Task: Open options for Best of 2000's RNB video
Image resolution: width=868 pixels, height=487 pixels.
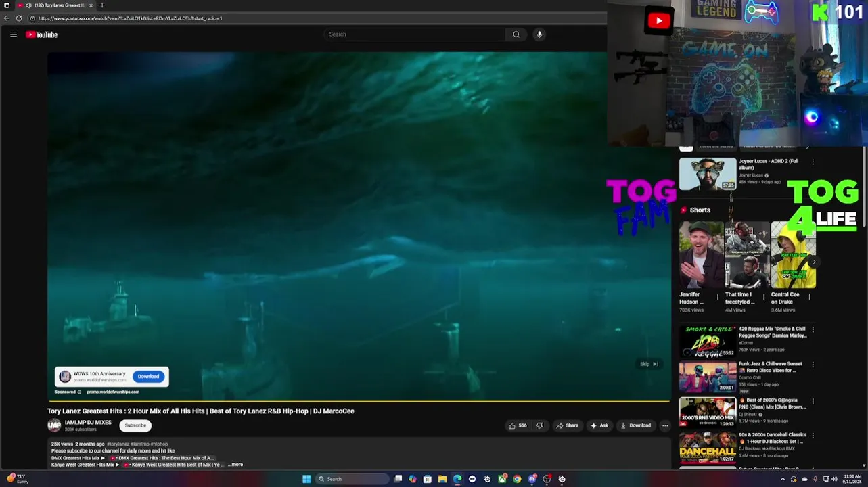Action: 813,401
